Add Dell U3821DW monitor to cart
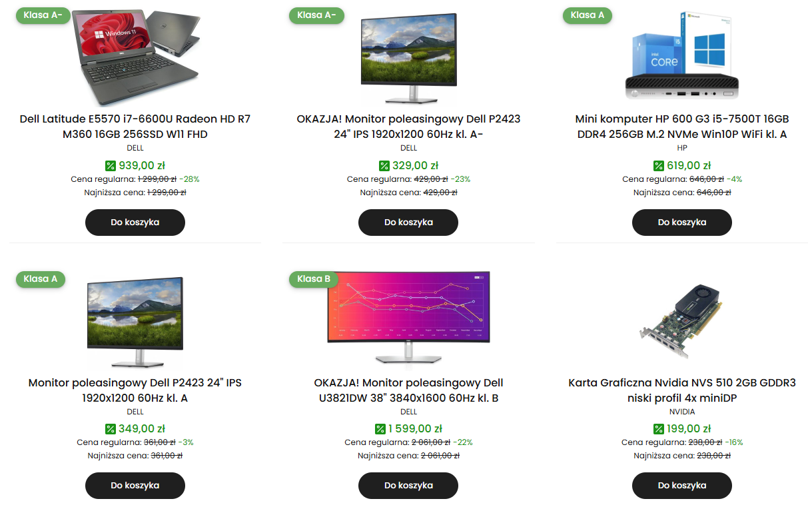This screenshot has width=812, height=505. (408, 485)
